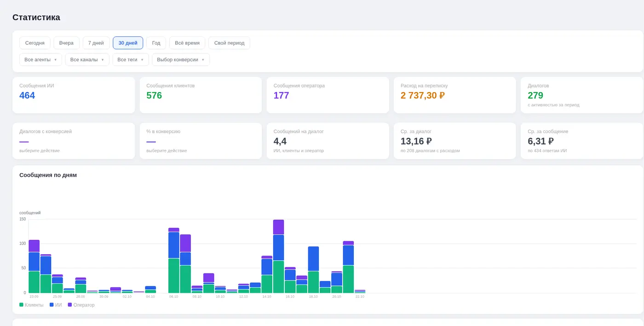Click the note по 208 диалогам с расходом
644x326 pixels.
(x=430, y=151)
